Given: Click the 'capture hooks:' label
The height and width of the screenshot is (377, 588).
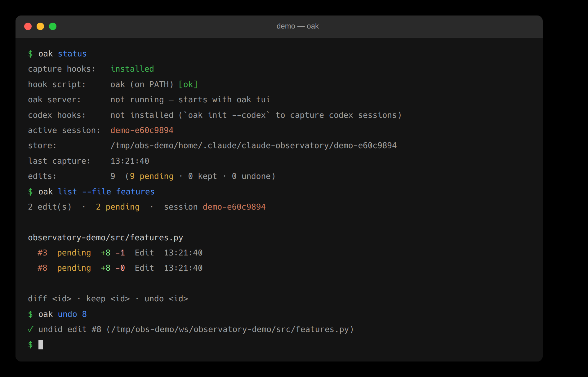Looking at the screenshot, I should click(x=62, y=69).
